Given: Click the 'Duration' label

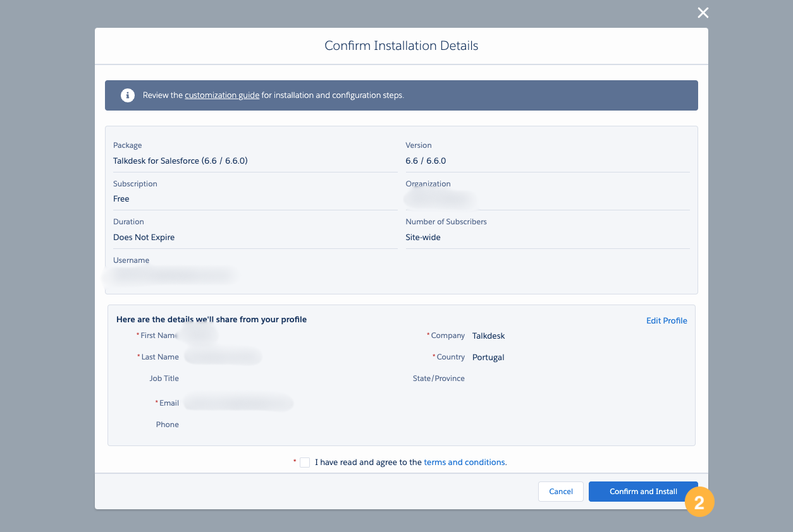Looking at the screenshot, I should (128, 222).
